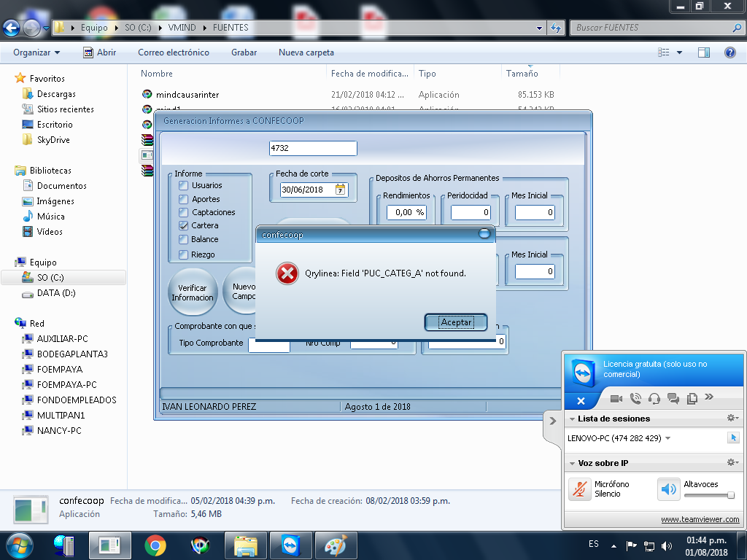The width and height of the screenshot is (747, 560).
Task: Open the Organizar dropdown menu
Action: pyautogui.click(x=36, y=52)
